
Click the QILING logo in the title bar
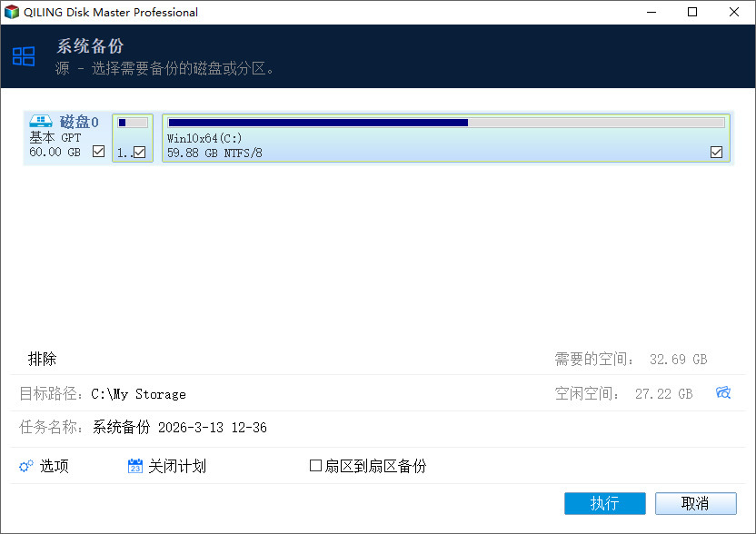13,12
